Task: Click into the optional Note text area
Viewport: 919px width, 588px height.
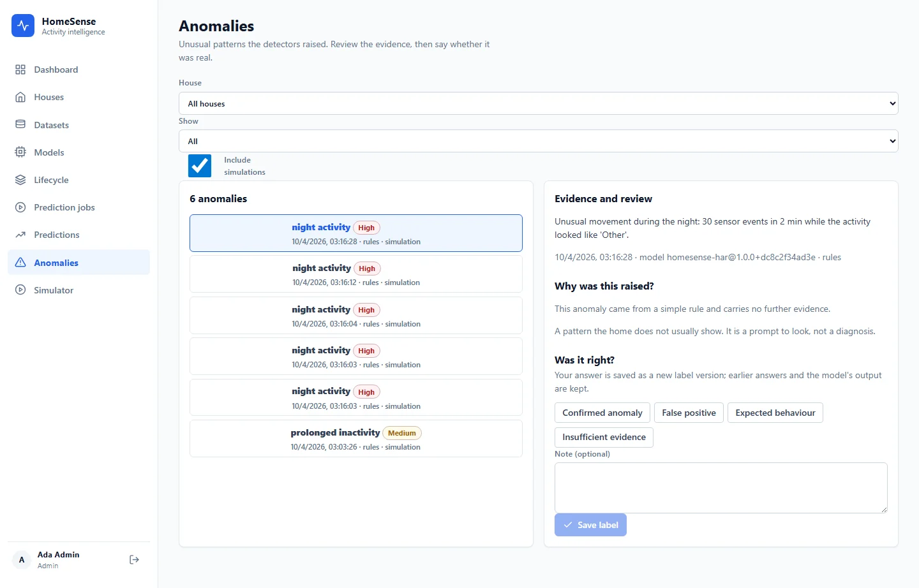Action: (721, 488)
